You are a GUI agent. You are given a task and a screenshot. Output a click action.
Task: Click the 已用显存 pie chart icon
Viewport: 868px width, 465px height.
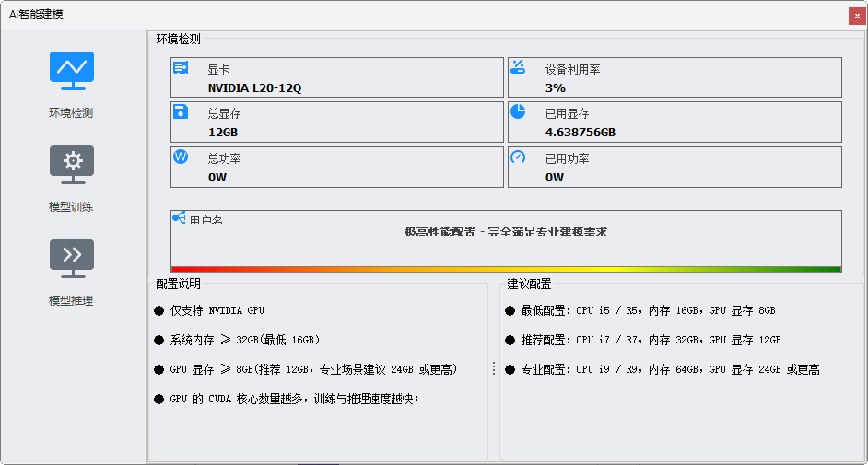pyautogui.click(x=518, y=111)
